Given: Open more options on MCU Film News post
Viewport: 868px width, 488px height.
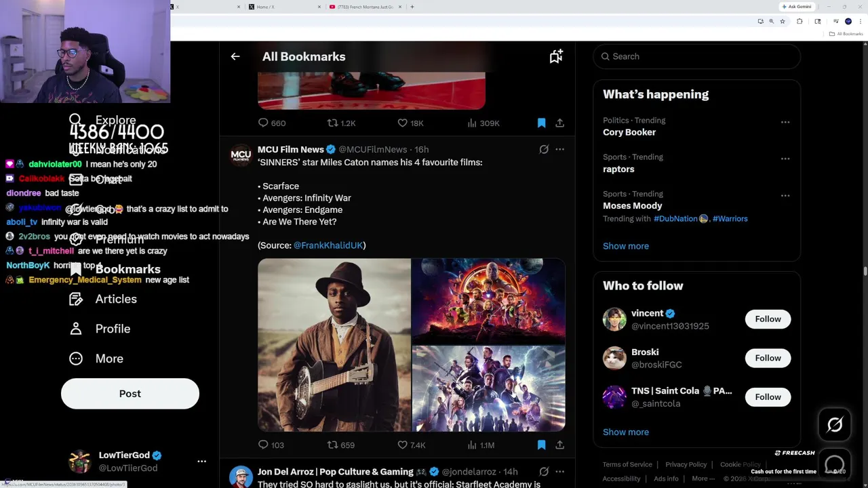Looking at the screenshot, I should click(x=559, y=149).
